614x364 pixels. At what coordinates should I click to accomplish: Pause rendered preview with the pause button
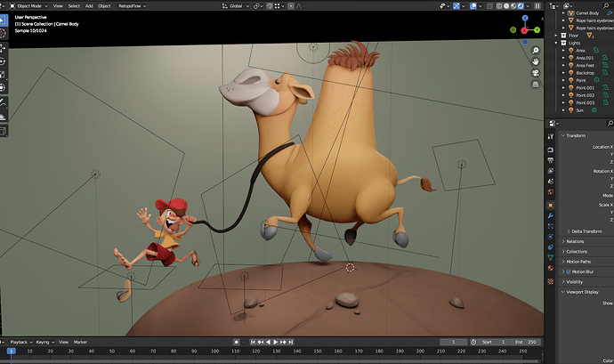(537, 6)
